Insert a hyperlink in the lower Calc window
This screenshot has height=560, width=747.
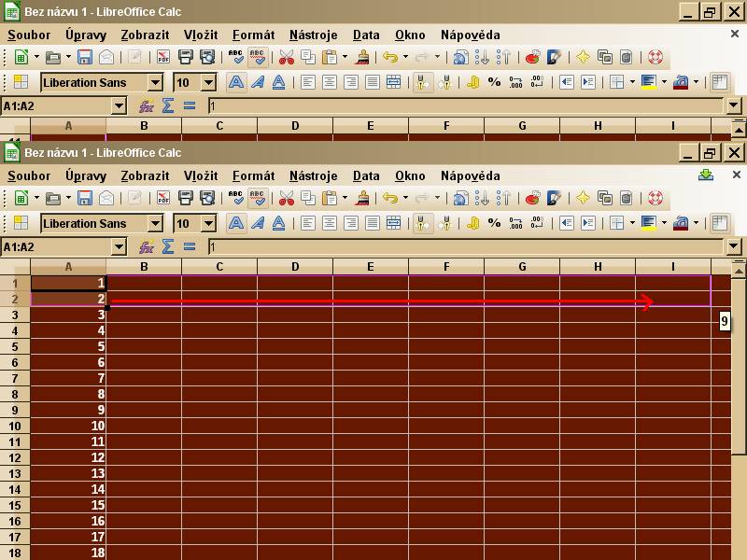460,198
